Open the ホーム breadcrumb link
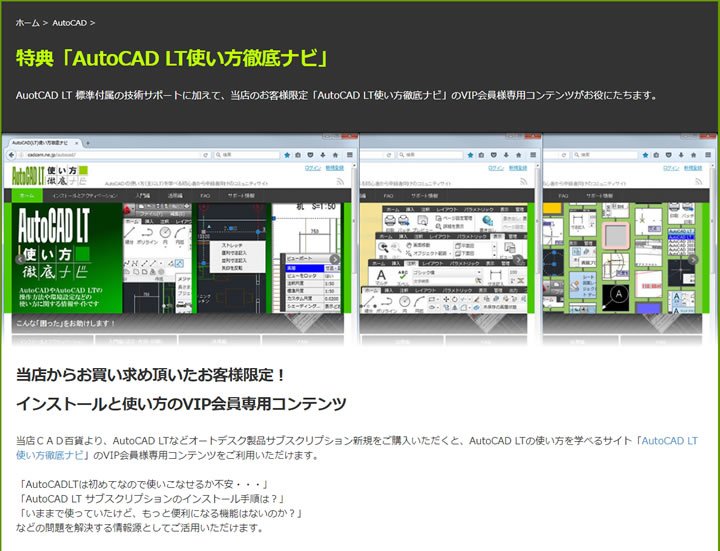 coord(28,22)
